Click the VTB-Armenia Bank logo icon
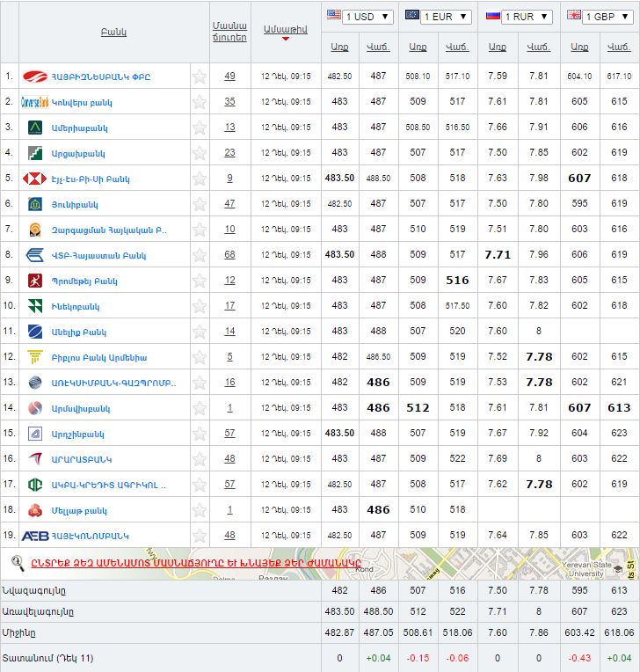640x672 pixels. (x=35, y=255)
